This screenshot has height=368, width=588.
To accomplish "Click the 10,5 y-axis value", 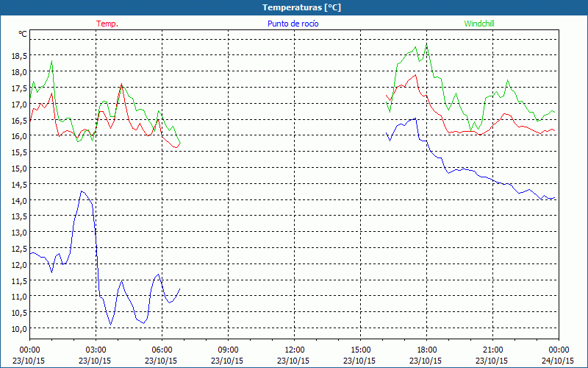I will point(19,313).
